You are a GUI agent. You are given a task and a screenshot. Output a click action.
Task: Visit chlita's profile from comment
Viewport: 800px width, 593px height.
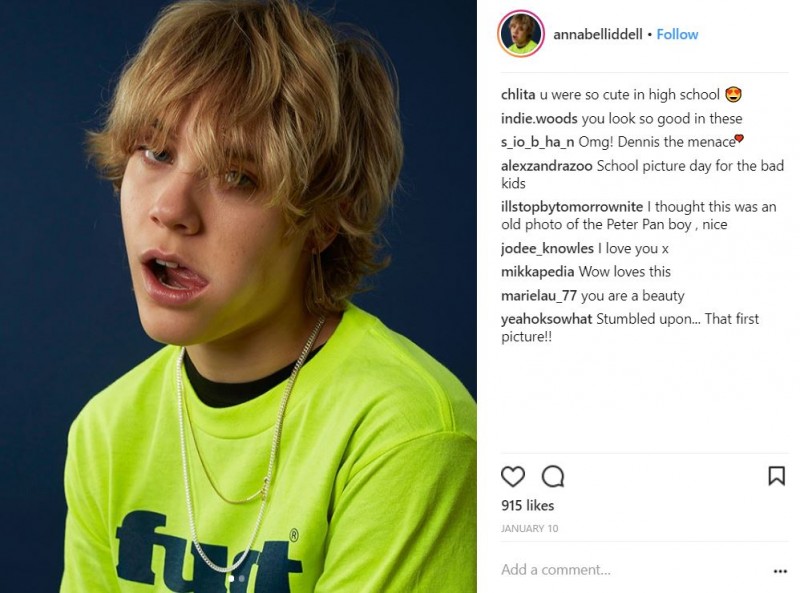(518, 94)
